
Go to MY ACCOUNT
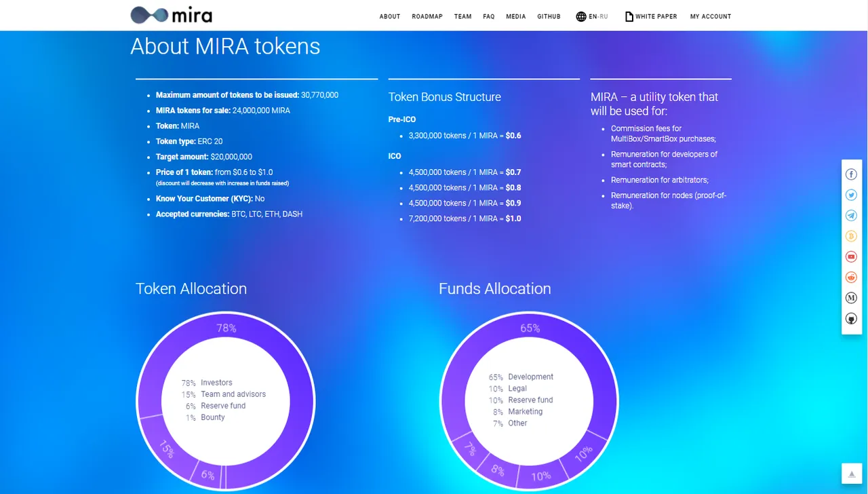click(711, 16)
